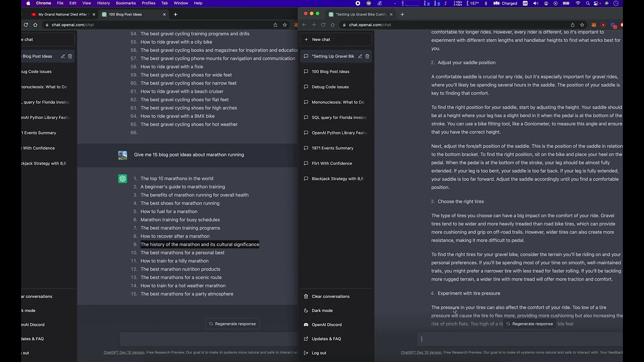Screen dimensions: 644x362
Task: Open 100 Blog Post Ideas chat in right sidebar
Action: tap(337, 71)
